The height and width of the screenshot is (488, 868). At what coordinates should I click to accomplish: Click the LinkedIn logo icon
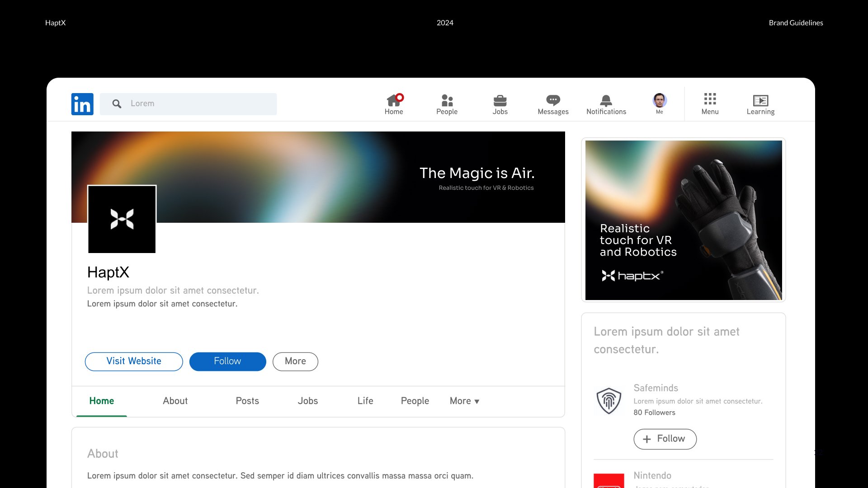click(x=82, y=104)
